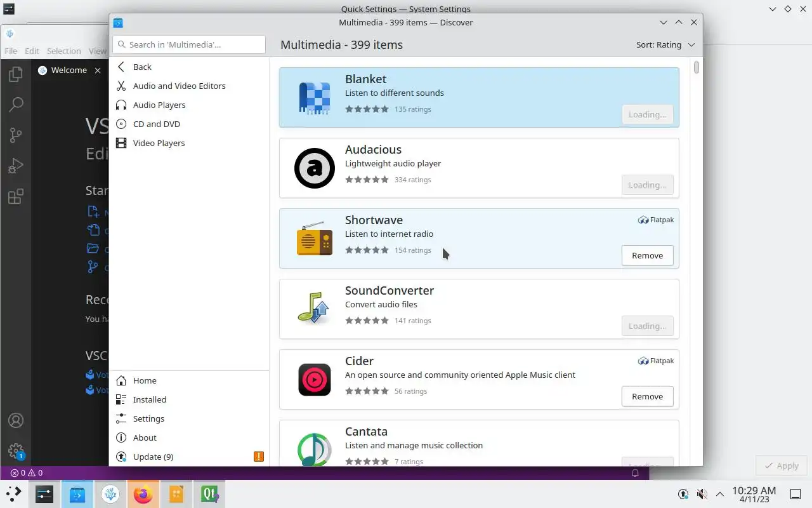The image size is (812, 508).
Task: Click the Audacious Loading button
Action: click(647, 185)
